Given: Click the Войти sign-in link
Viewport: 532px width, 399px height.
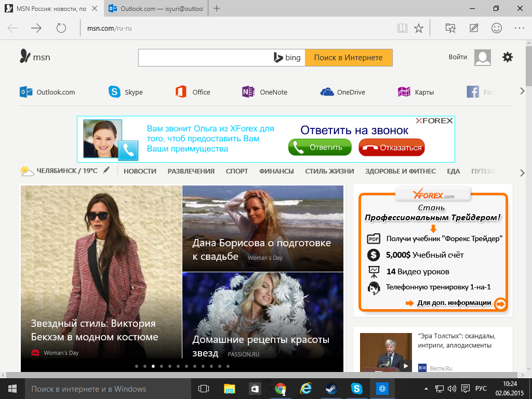Looking at the screenshot, I should pos(458,57).
